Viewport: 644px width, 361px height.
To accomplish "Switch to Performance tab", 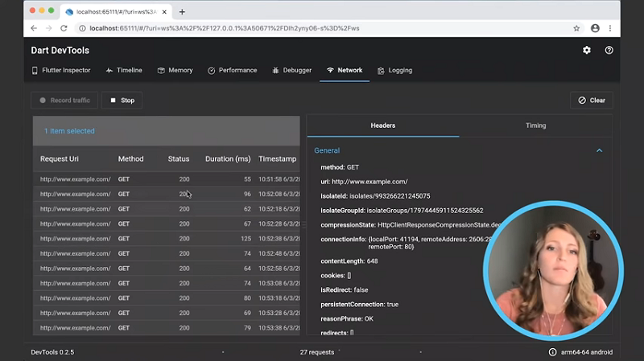I will [233, 70].
